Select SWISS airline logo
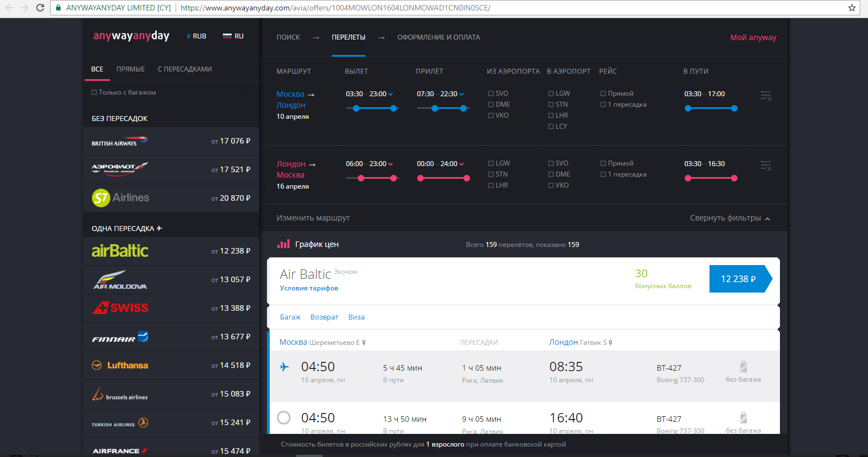Image resolution: width=868 pixels, height=457 pixels. [x=120, y=308]
